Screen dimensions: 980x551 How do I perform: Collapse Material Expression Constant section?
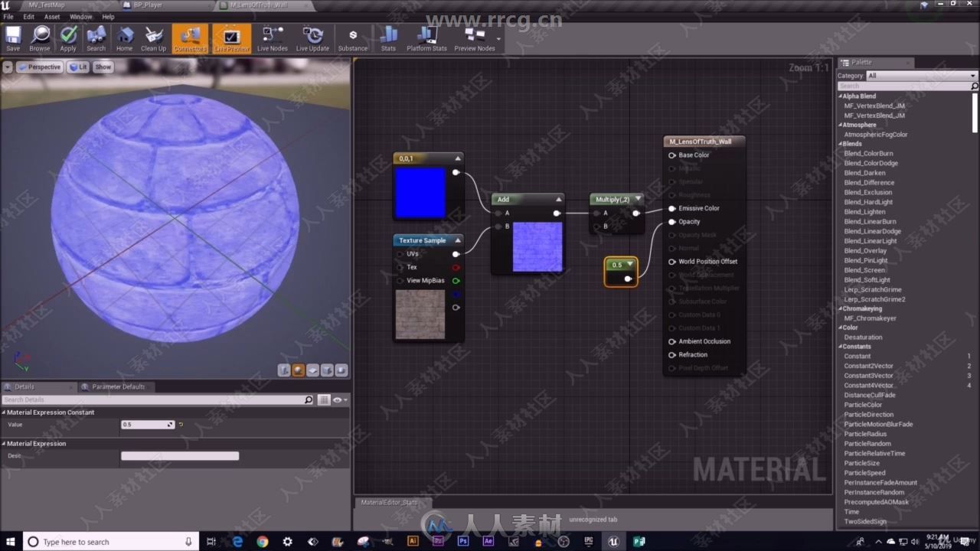4,412
